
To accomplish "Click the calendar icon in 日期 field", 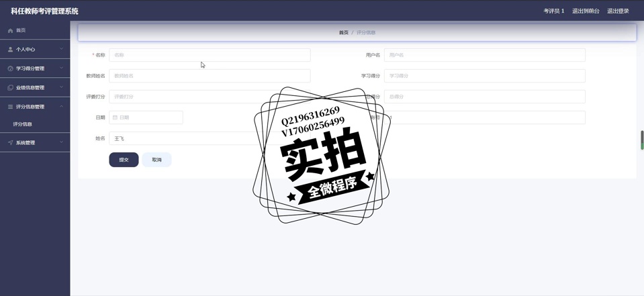I will tap(115, 117).
